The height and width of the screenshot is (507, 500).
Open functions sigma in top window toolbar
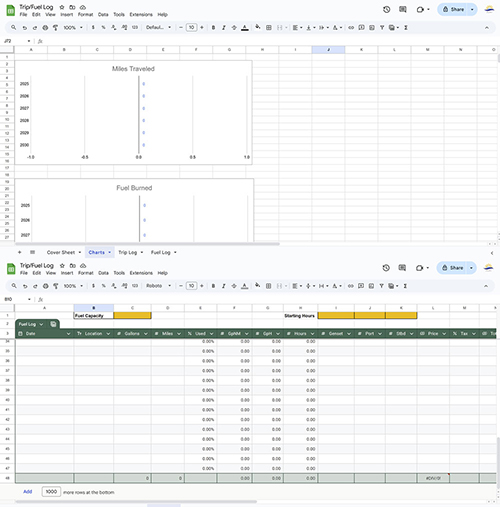click(406, 28)
